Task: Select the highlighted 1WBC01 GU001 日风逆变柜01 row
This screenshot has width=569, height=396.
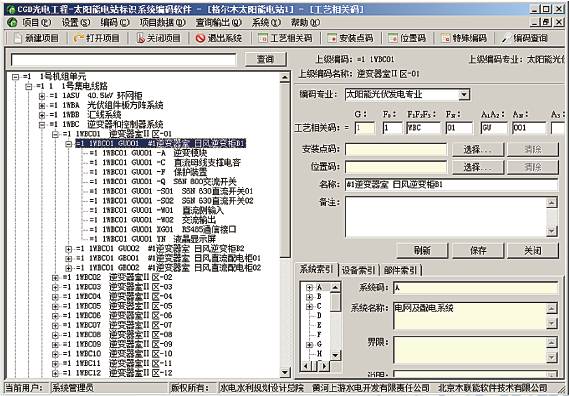Action: pyautogui.click(x=161, y=143)
